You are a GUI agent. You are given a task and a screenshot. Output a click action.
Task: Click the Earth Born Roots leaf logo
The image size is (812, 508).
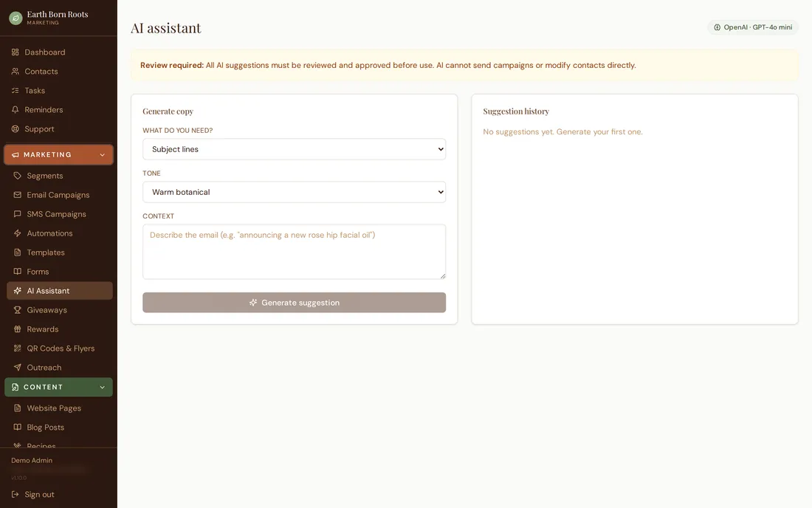[16, 18]
